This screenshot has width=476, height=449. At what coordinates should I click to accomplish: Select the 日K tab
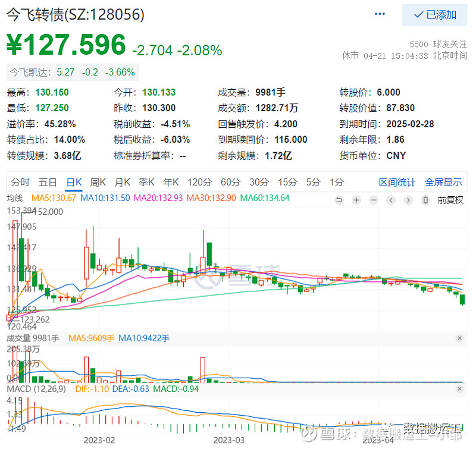click(74, 183)
